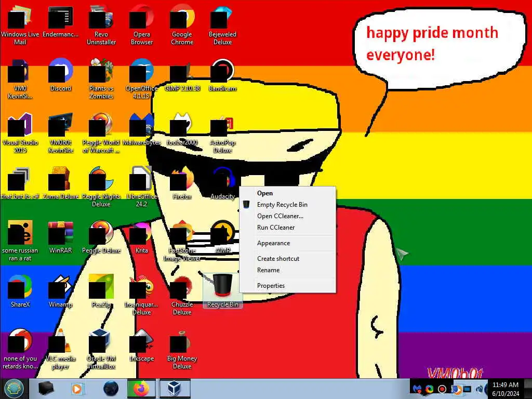Screen dimensions: 532x399
Task: Select the Krita desktop icon
Action: [141, 237]
